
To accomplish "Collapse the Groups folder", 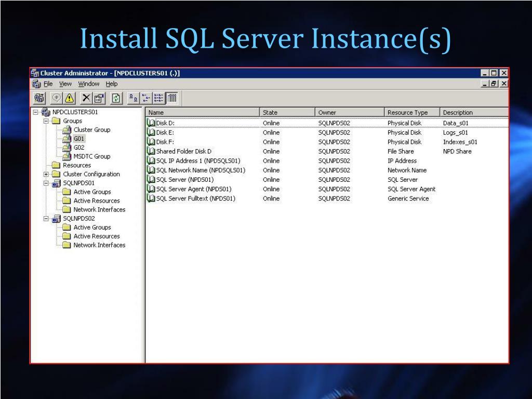I will coord(46,121).
